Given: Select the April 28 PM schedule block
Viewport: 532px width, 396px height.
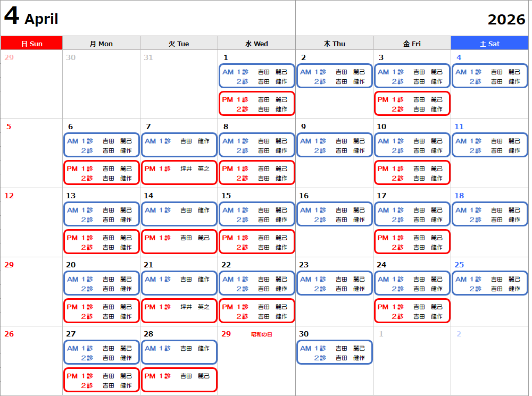Looking at the screenshot, I should click(179, 380).
